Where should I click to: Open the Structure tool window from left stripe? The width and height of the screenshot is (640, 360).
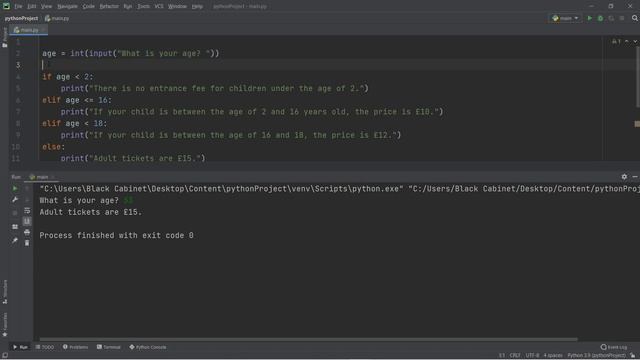click(4, 291)
